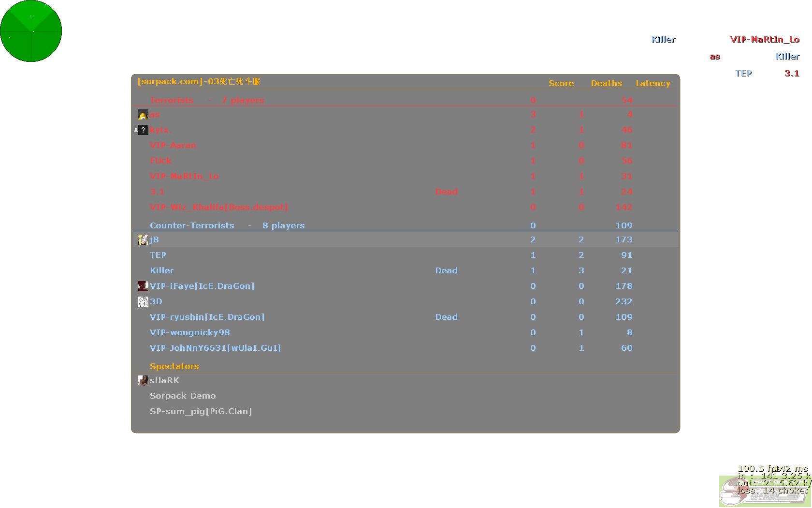Click the Latency column header

point(652,83)
